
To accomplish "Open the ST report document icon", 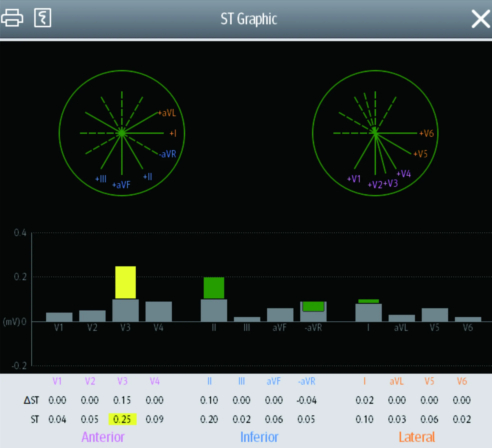I will pos(42,18).
